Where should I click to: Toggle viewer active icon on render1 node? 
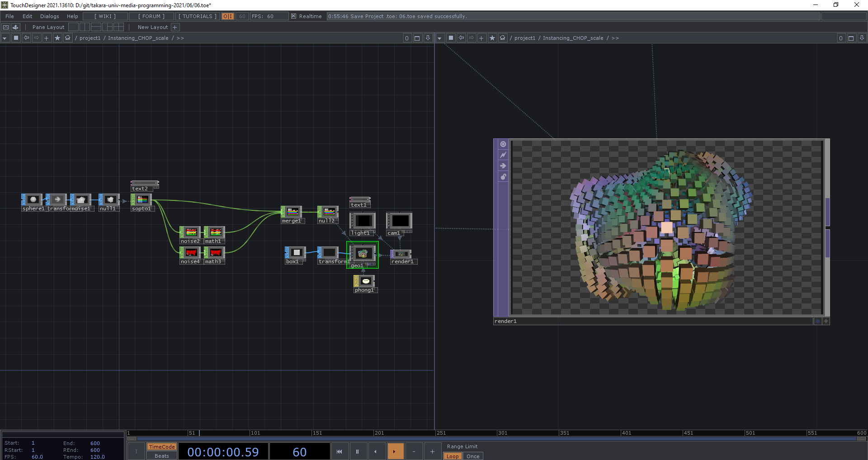(x=503, y=144)
